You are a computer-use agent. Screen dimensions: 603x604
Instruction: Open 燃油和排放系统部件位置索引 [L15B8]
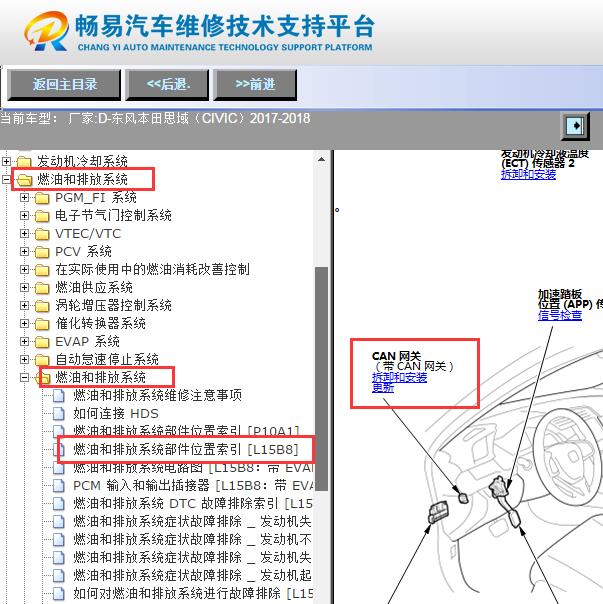click(186, 449)
